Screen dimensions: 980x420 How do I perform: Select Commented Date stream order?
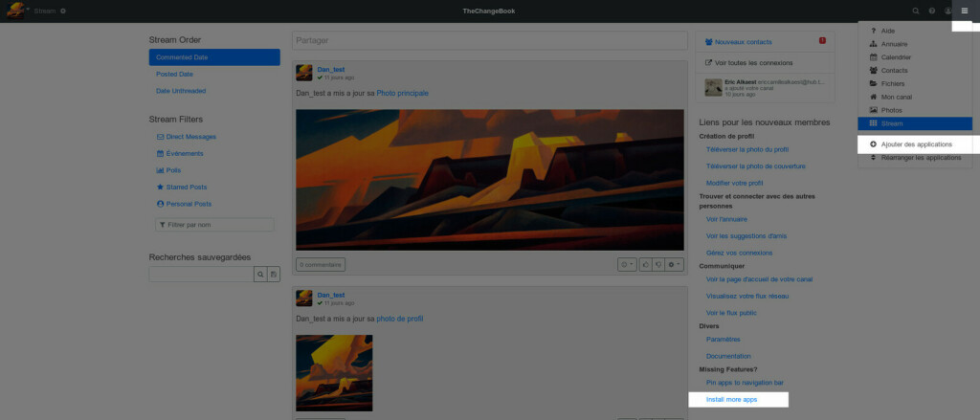[x=214, y=56]
